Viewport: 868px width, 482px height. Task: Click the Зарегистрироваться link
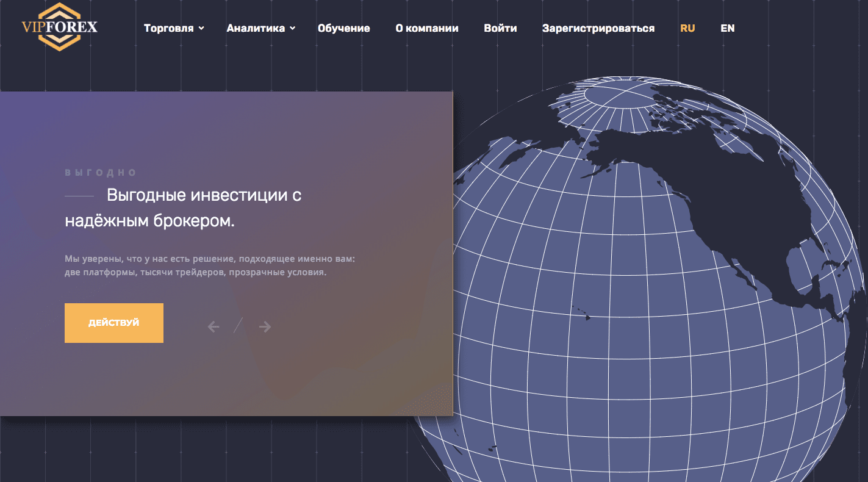[598, 28]
